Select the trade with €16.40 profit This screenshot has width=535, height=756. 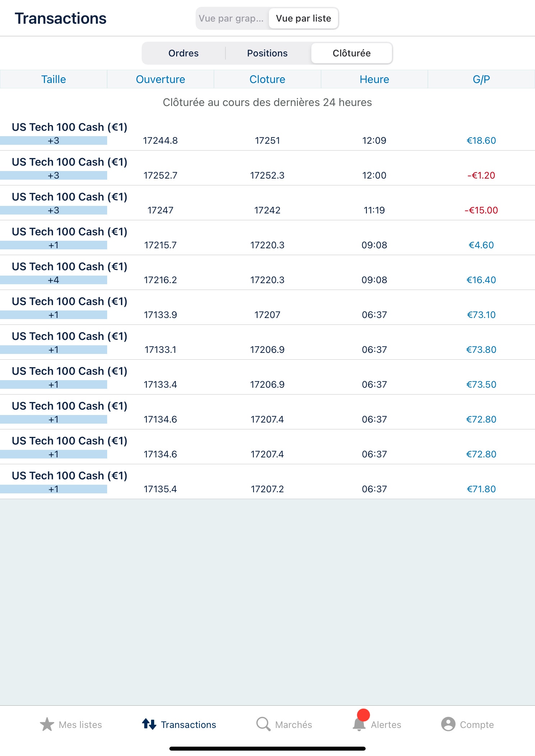[267, 273]
